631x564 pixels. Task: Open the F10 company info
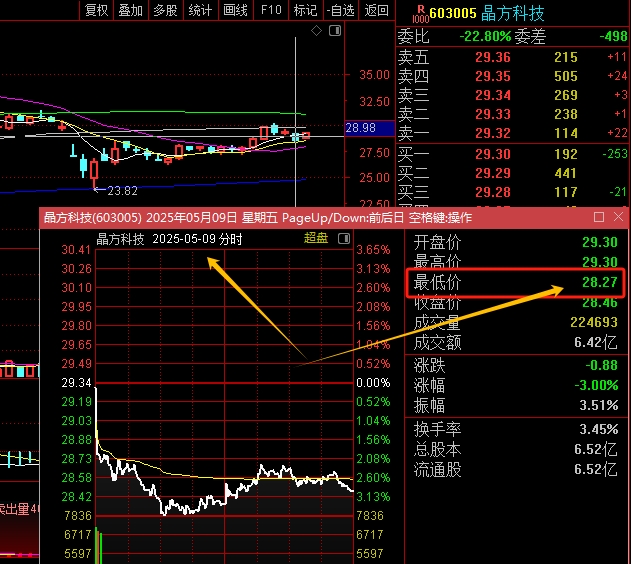pyautogui.click(x=271, y=10)
